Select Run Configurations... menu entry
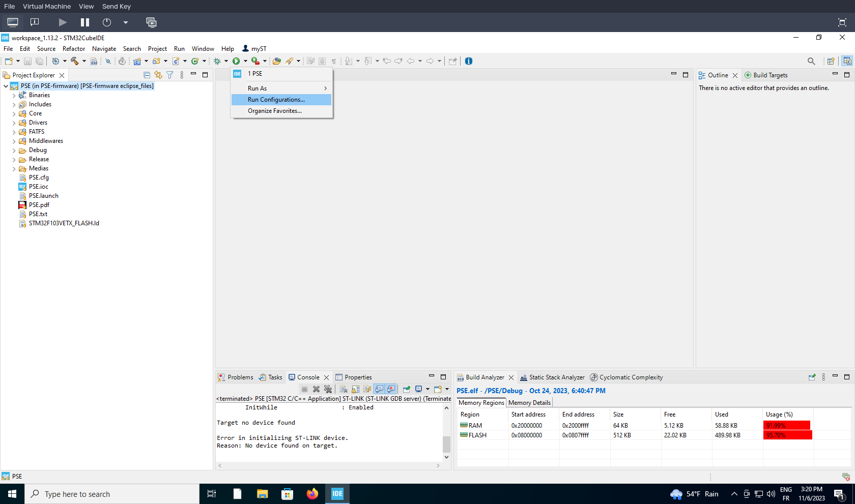Image resolution: width=855 pixels, height=504 pixels. (281, 100)
